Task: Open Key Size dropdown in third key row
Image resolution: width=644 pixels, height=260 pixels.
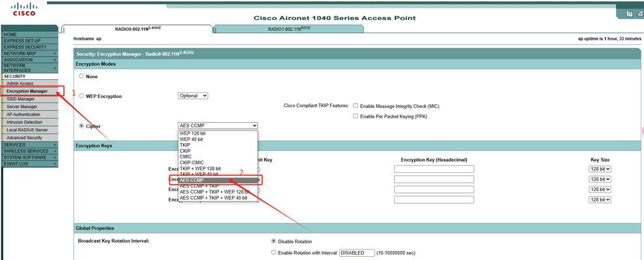Action: (600, 189)
